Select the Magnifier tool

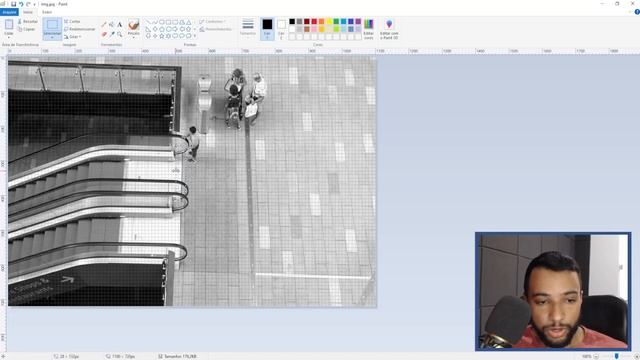[119, 34]
